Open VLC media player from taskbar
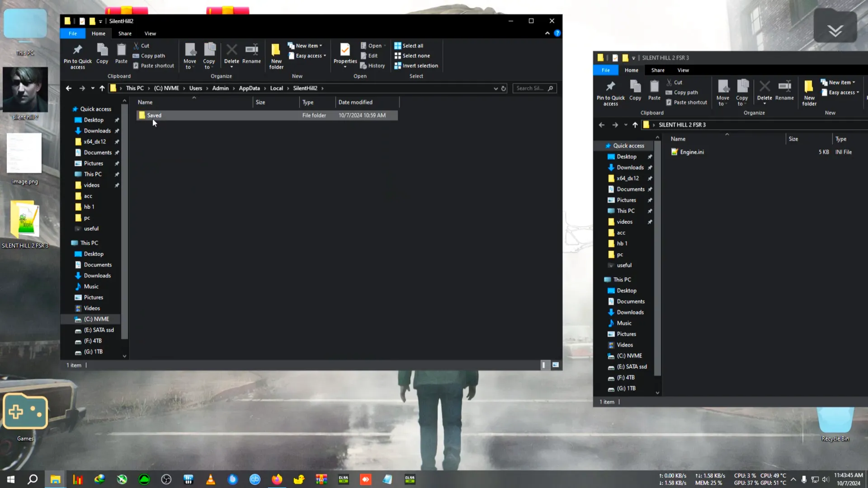The image size is (868, 488). click(x=210, y=479)
